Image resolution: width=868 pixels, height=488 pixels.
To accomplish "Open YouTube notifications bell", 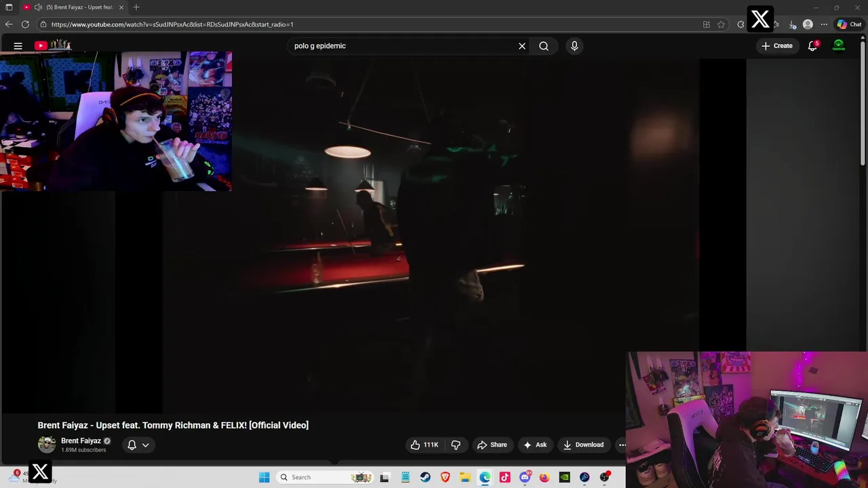I will tap(812, 46).
